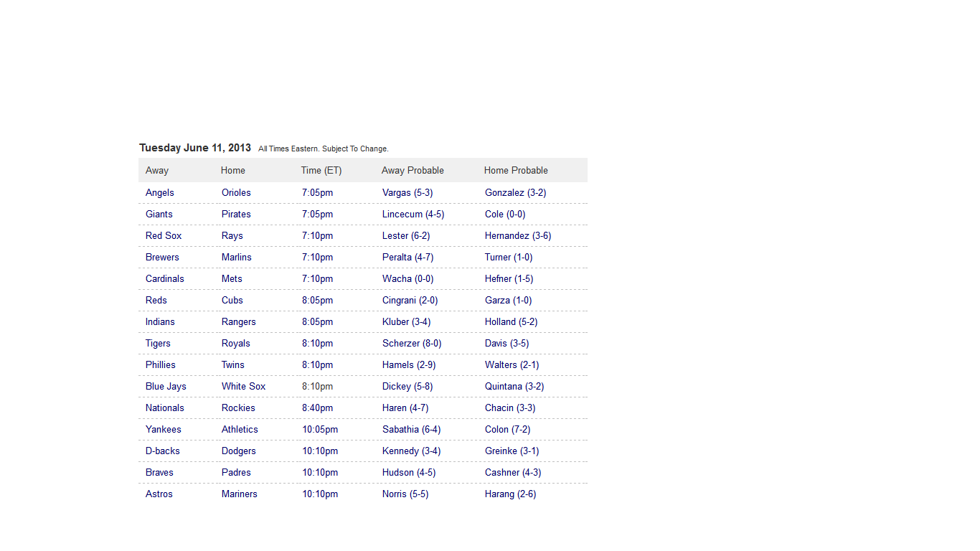The image size is (980, 551).
Task: Open the Angels team link
Action: (159, 192)
